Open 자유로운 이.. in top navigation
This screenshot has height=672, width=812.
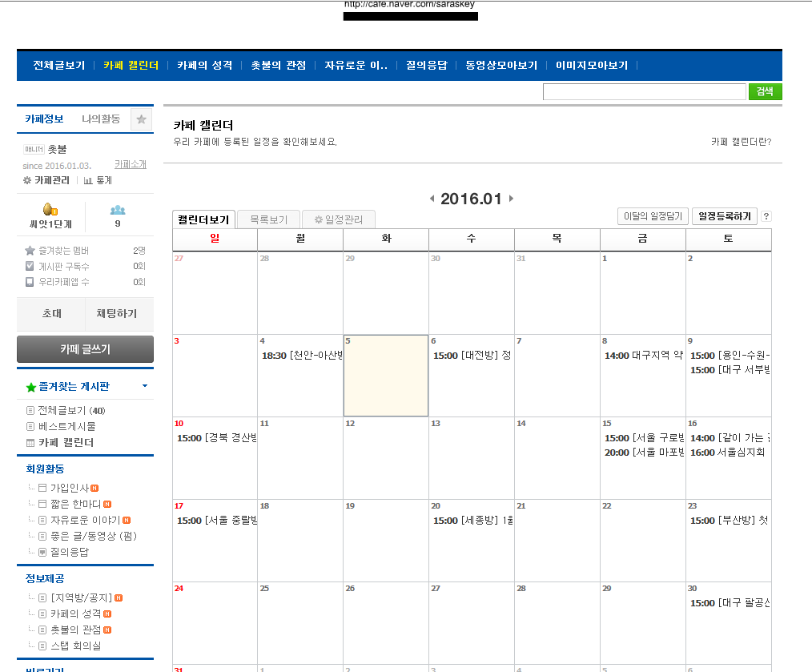(x=356, y=66)
